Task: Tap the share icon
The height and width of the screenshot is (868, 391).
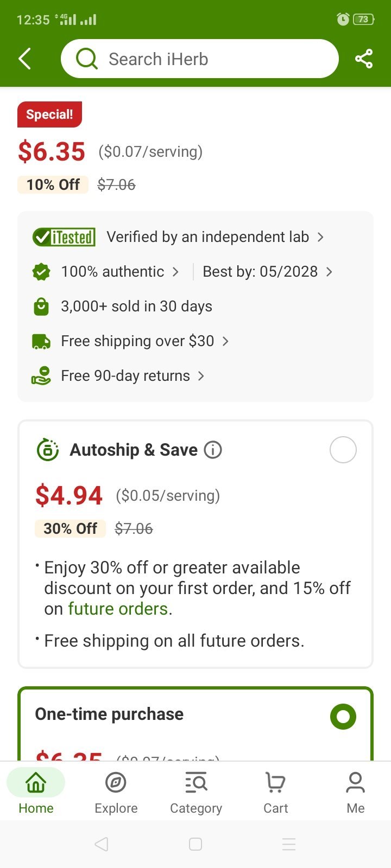Action: tap(363, 59)
